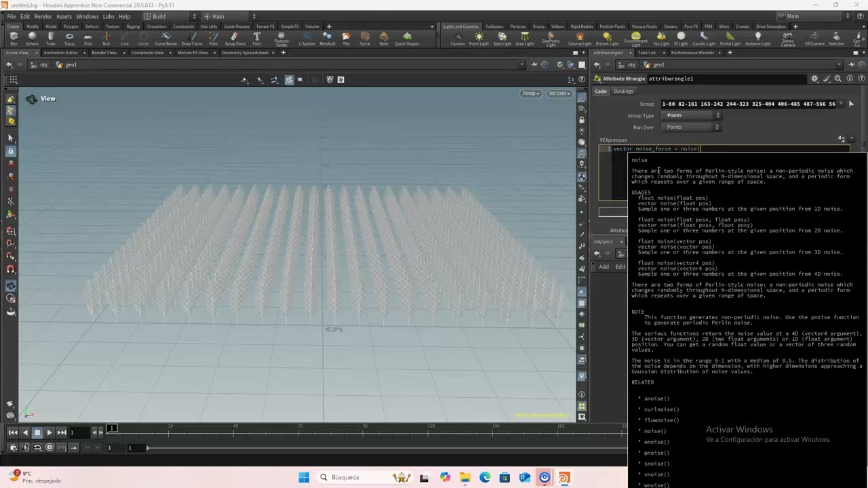Select the Modify shelf tab
The height and width of the screenshot is (488, 868).
[x=33, y=26]
